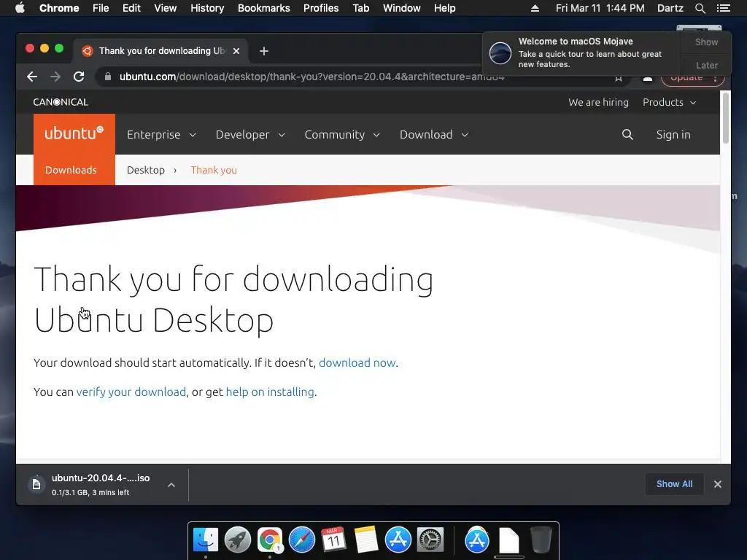Click the date and time in menu bar
Image resolution: width=747 pixels, height=560 pixels.
(600, 8)
